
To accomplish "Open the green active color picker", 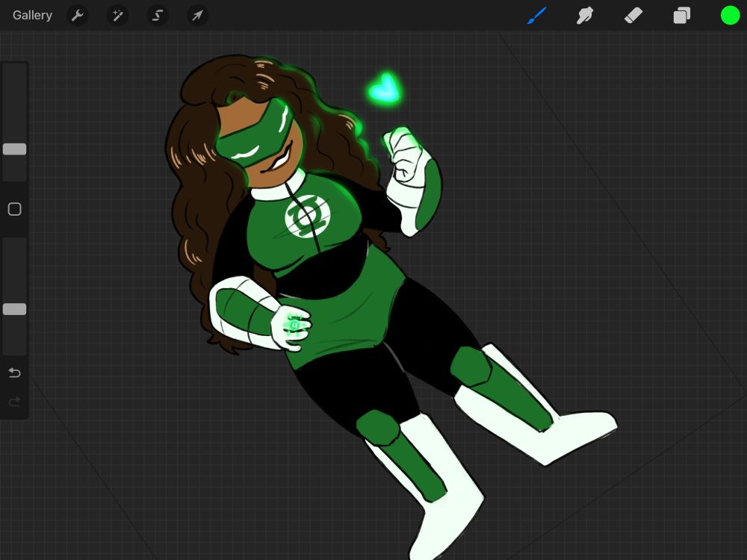I will [730, 15].
